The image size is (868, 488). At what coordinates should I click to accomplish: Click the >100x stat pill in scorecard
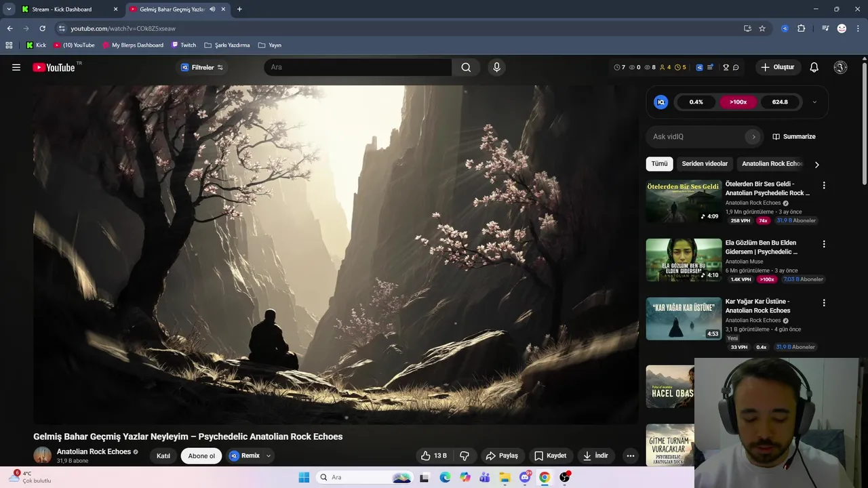coord(738,102)
